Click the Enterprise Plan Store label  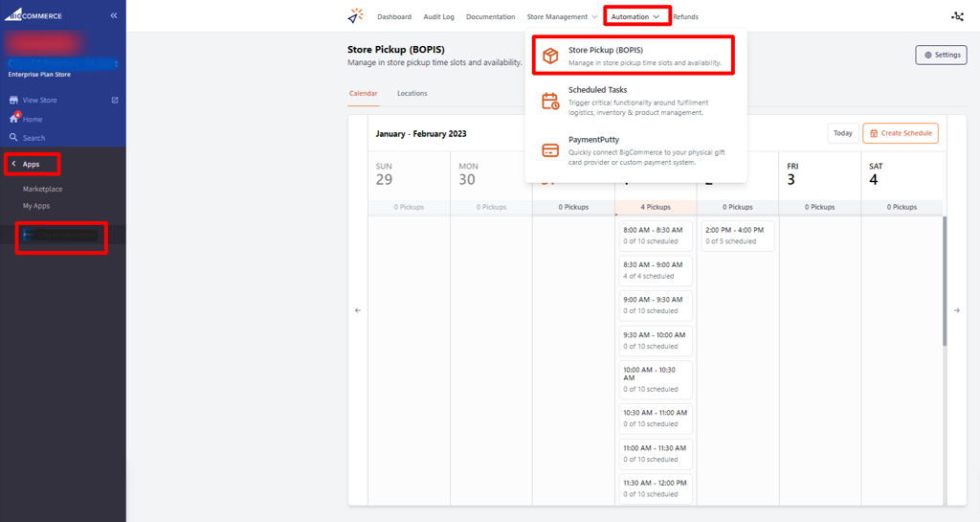point(39,75)
